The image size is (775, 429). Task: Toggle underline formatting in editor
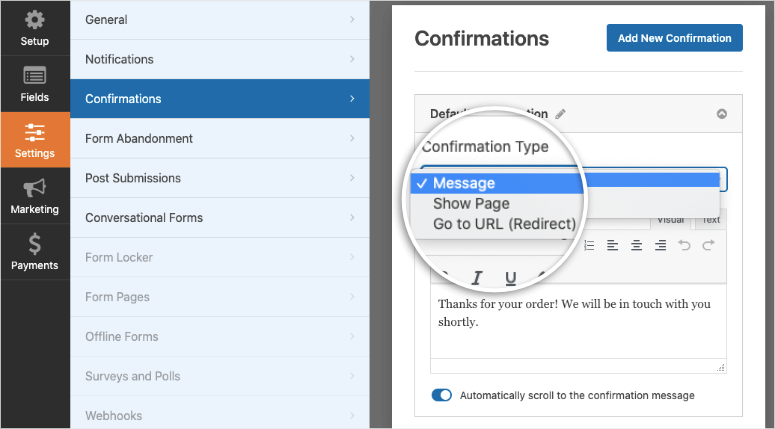(511, 278)
